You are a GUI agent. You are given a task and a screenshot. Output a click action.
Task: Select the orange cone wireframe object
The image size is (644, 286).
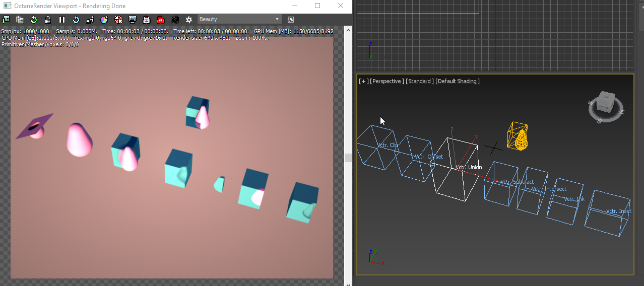519,137
